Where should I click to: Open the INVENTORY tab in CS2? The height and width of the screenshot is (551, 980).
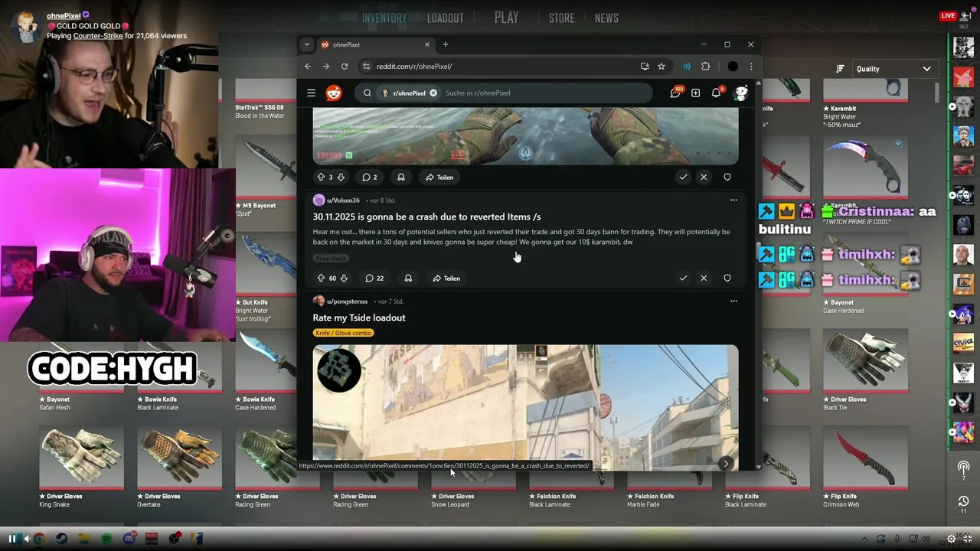pyautogui.click(x=384, y=18)
